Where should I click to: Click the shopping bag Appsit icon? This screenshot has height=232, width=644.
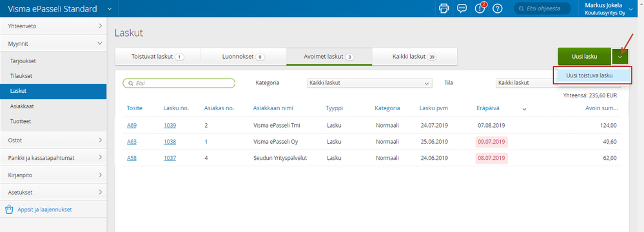(x=9, y=210)
